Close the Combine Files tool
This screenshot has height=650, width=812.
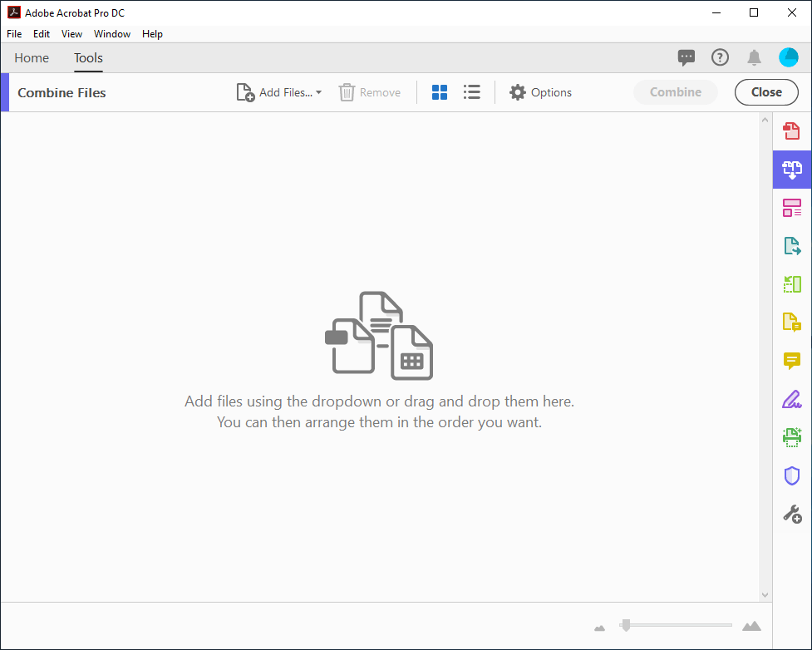click(766, 92)
